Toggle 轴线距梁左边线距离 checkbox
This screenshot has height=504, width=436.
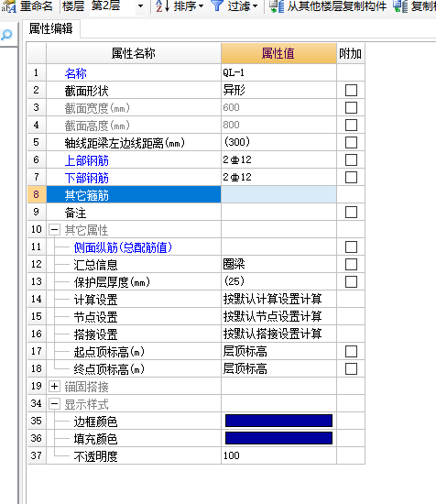(x=351, y=142)
